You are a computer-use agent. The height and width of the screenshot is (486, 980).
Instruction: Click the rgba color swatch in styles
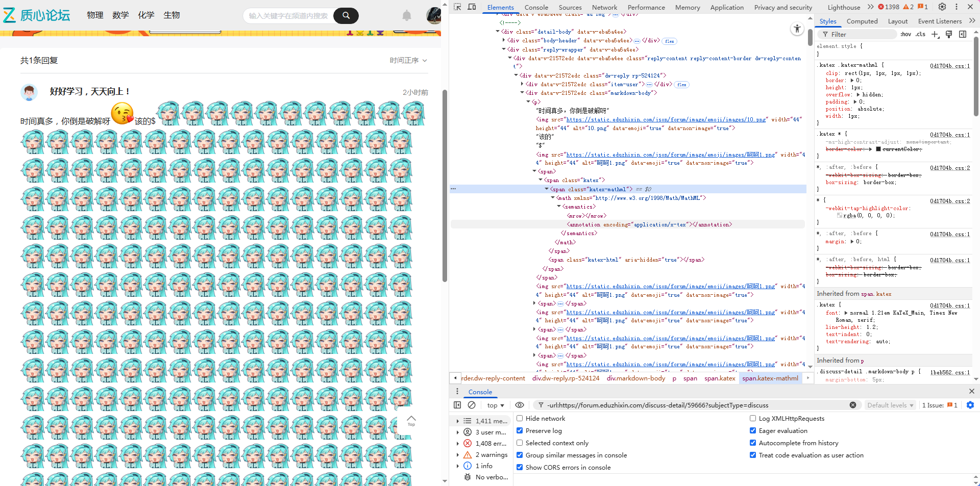point(840,216)
